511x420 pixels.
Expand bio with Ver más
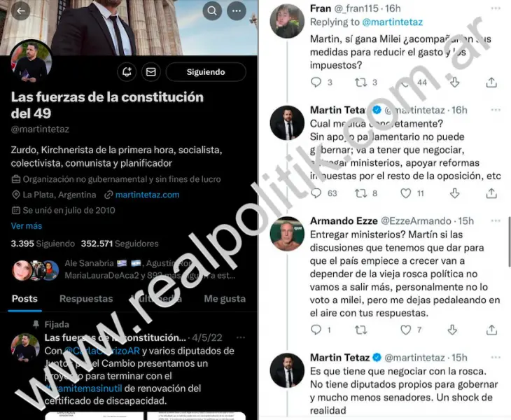[x=27, y=226]
